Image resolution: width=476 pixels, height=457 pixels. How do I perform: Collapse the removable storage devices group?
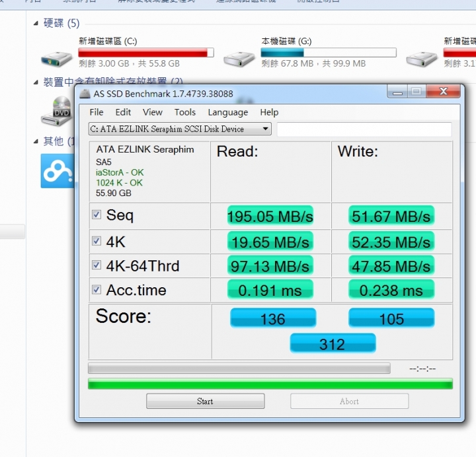tap(36, 82)
